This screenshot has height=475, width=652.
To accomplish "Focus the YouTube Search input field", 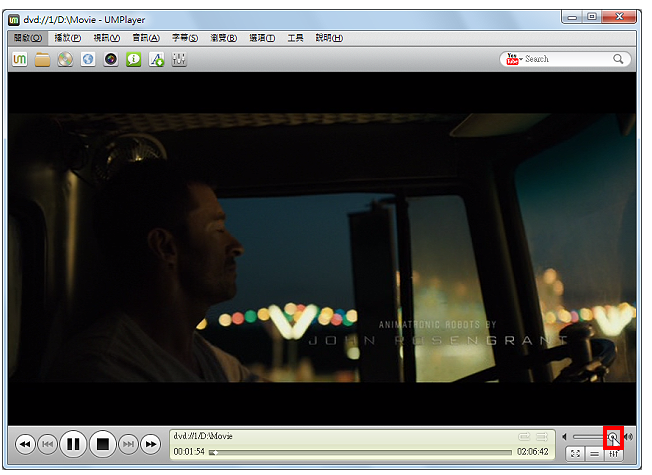I will pos(568,59).
